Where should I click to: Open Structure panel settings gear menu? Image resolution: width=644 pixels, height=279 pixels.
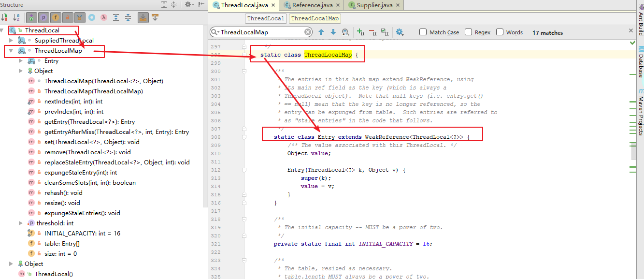(189, 4)
